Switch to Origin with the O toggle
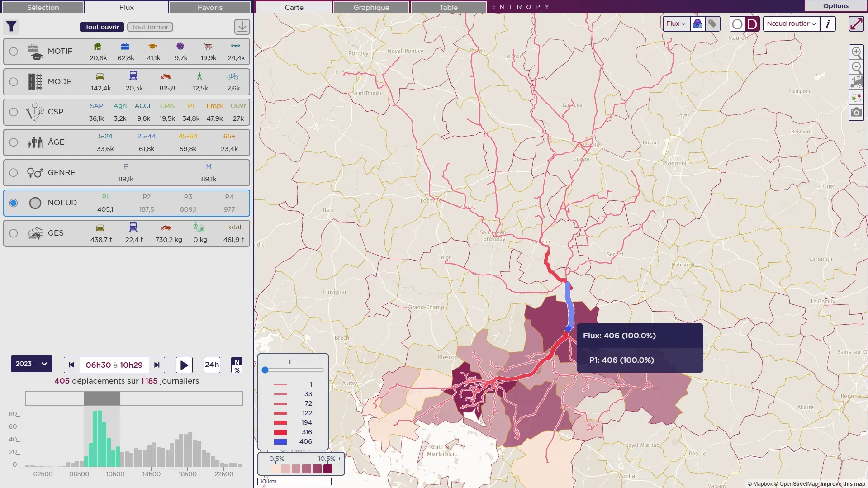Image resolution: width=868 pixels, height=488 pixels. tap(737, 24)
